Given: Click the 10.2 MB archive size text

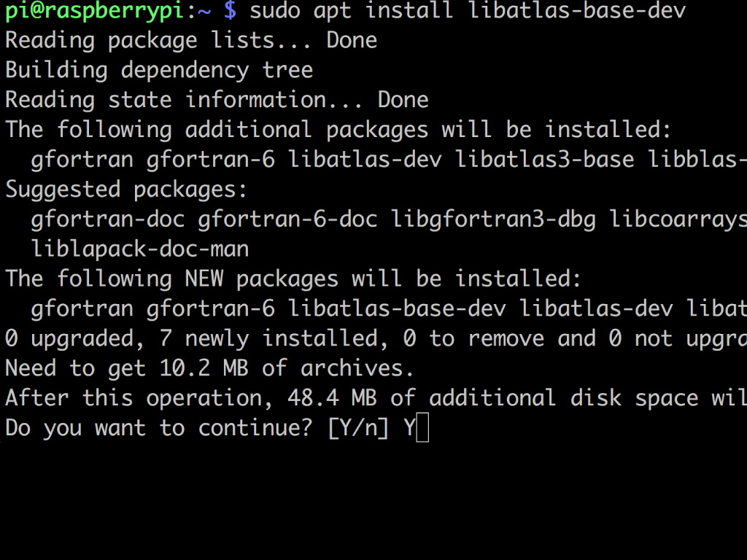Looking at the screenshot, I should point(204,368).
